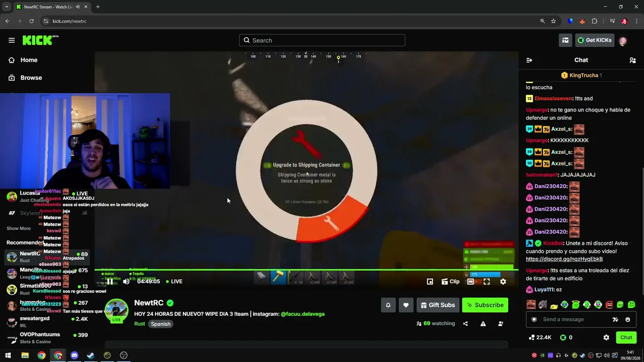The height and width of the screenshot is (362, 644).
Task: Open chat identity shield icon
Action: [534, 319]
